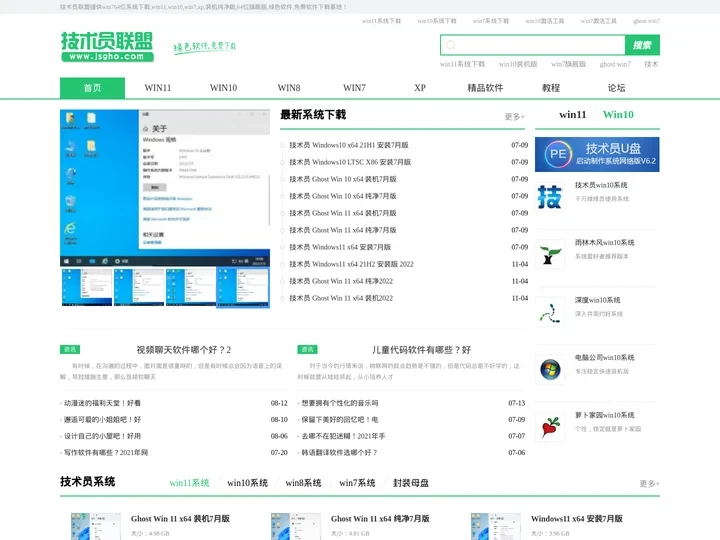Open news item 韩语翻译软件选哪个好？
Viewport: 720px width, 540px height.
(x=340, y=453)
